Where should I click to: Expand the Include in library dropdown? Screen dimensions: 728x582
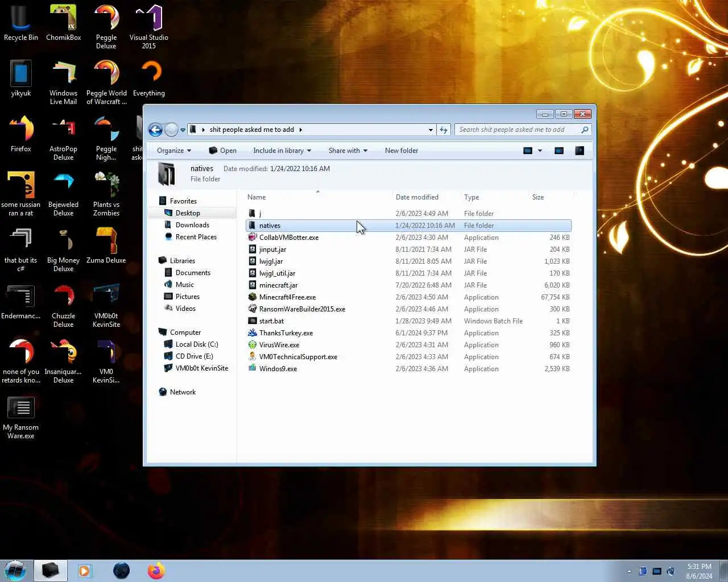click(282, 151)
